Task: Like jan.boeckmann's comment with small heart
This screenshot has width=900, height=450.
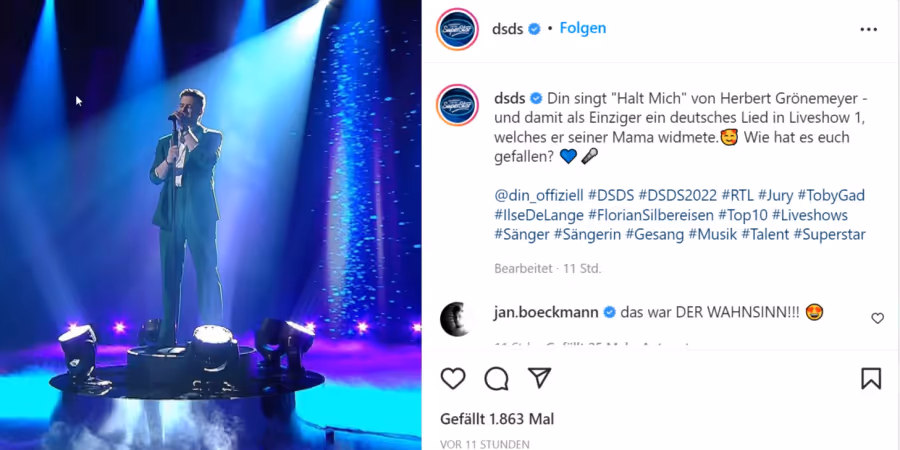Action: (x=878, y=318)
